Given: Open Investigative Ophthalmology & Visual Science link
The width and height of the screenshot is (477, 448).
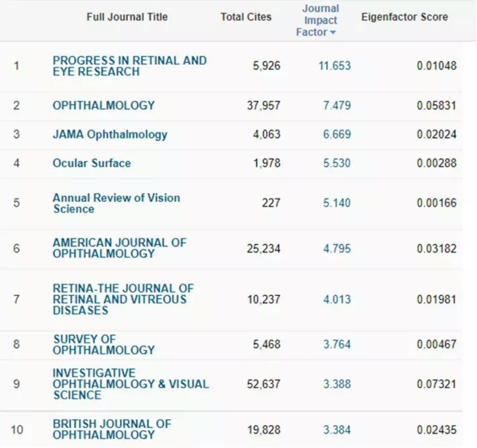Looking at the screenshot, I should (x=131, y=384).
